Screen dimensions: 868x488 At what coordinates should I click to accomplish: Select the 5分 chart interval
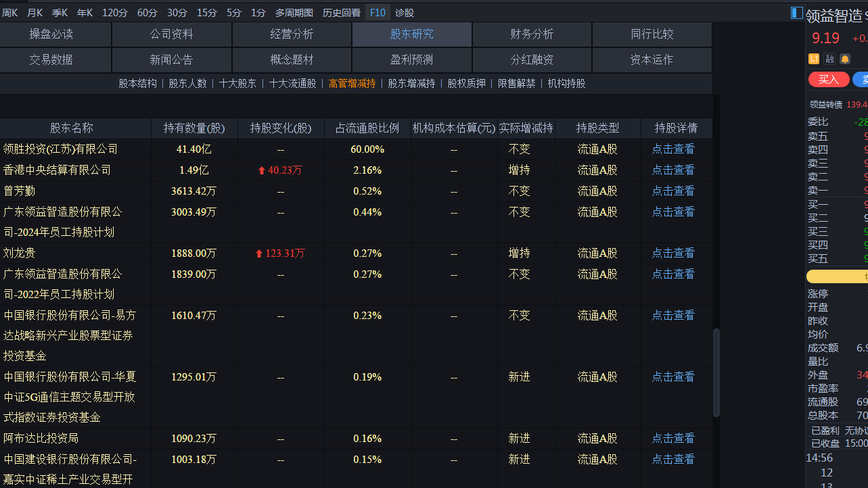(x=234, y=13)
